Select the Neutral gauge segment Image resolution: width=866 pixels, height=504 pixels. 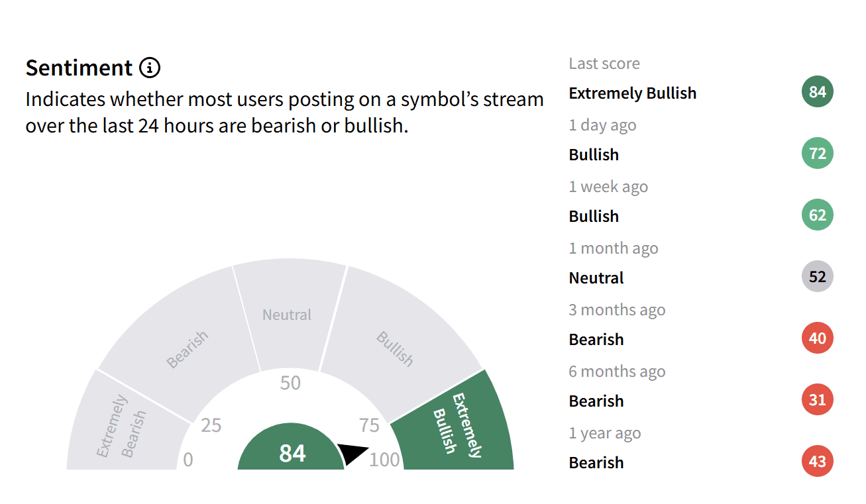288,315
